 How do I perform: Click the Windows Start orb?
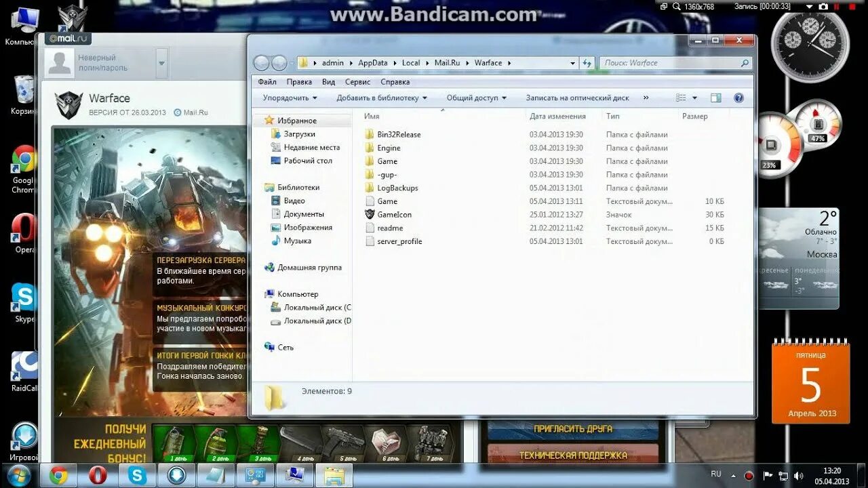[18, 475]
